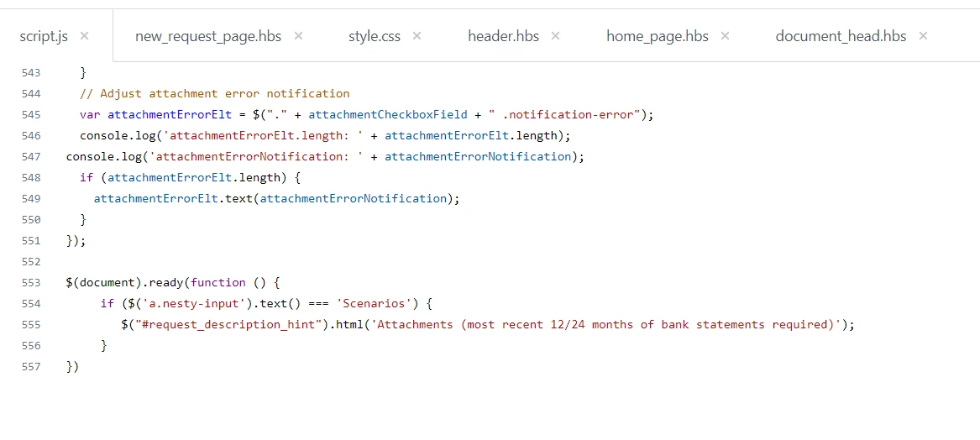The width and height of the screenshot is (980, 440).
Task: Click line number 552 in the gutter
Action: pyautogui.click(x=30, y=262)
